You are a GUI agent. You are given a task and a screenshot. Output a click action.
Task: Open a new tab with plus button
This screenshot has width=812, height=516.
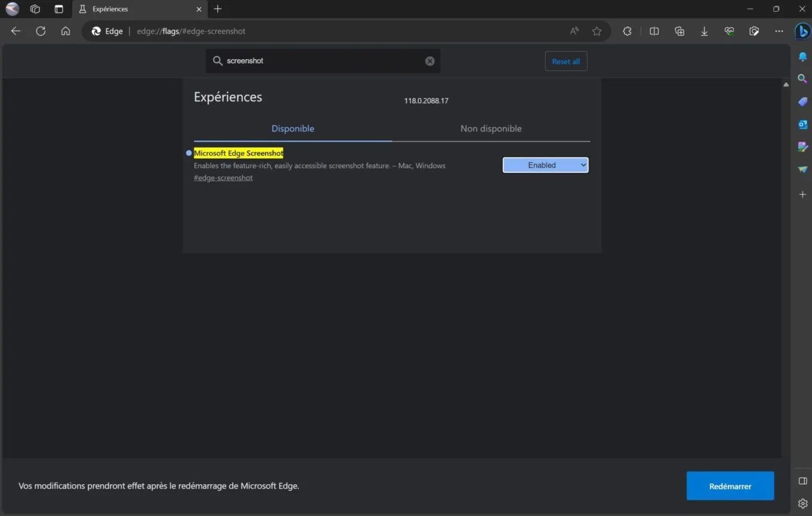[x=218, y=9]
